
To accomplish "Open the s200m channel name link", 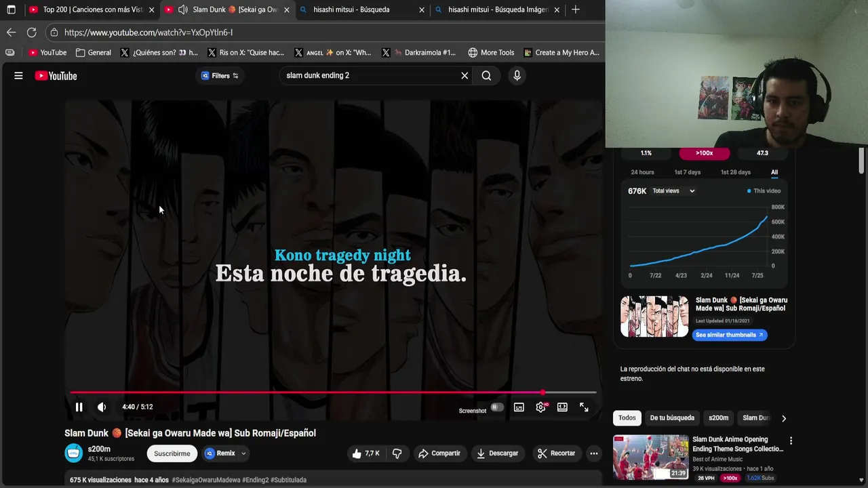I will (99, 449).
